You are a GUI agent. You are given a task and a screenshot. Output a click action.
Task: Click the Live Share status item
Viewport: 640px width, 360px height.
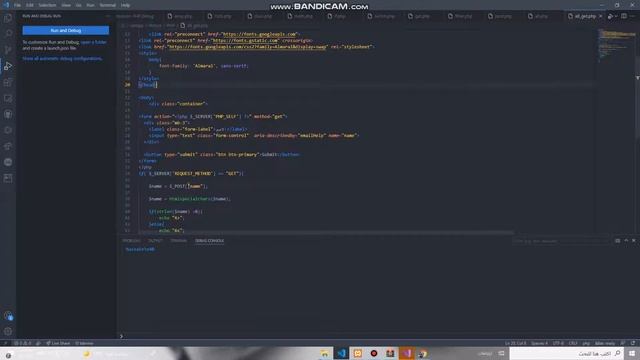(58, 343)
